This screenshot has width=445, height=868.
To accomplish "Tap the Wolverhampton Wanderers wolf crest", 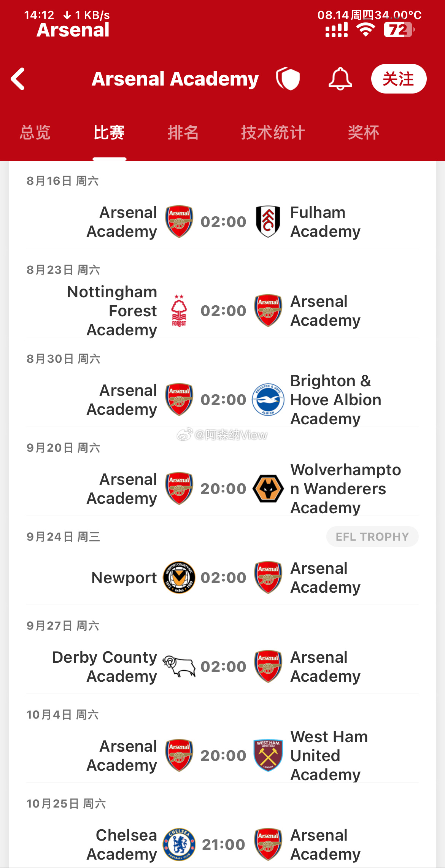I will (x=268, y=489).
